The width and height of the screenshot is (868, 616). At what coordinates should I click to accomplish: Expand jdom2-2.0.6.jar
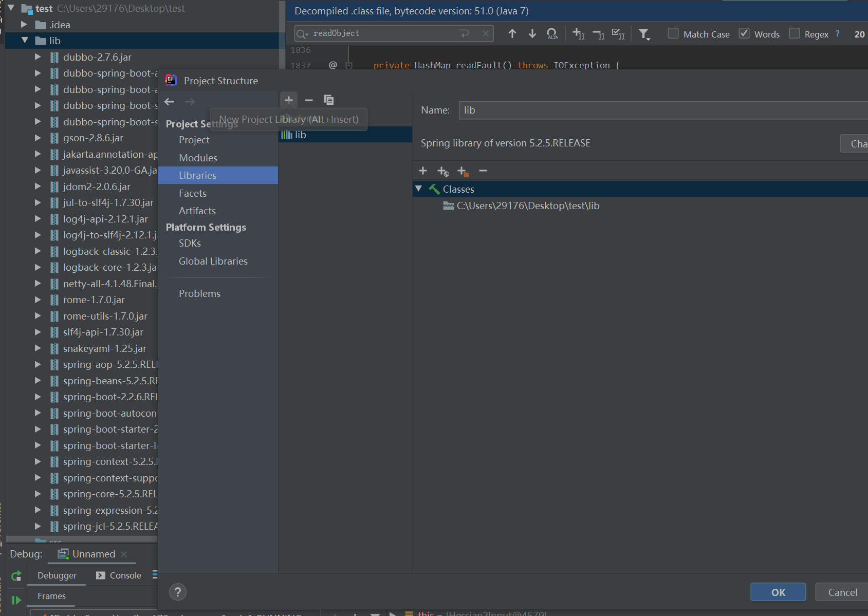(x=38, y=186)
